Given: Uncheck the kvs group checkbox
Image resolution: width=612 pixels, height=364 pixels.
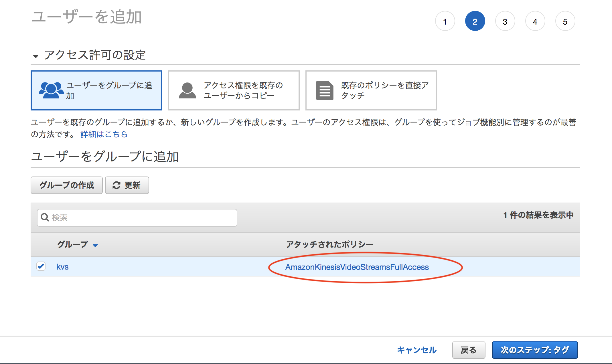Looking at the screenshot, I should pos(41,266).
